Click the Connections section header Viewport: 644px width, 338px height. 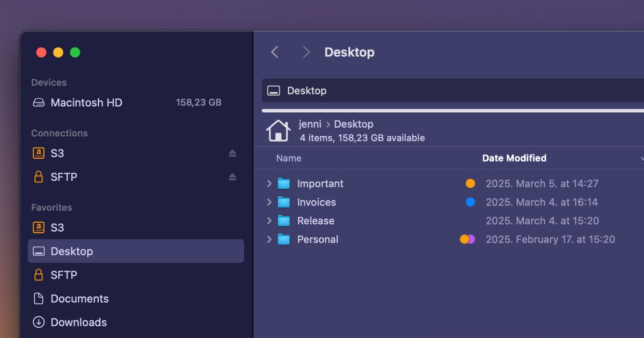60,133
